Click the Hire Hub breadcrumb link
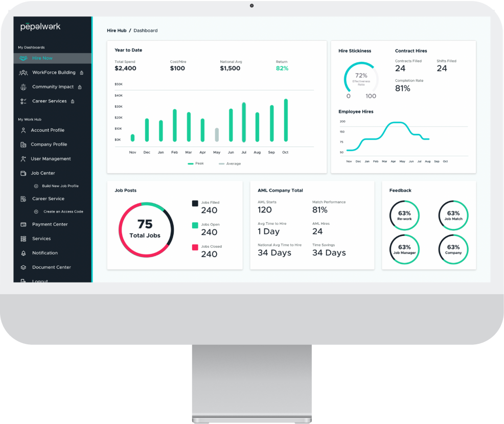The image size is (504, 424). pos(117,31)
